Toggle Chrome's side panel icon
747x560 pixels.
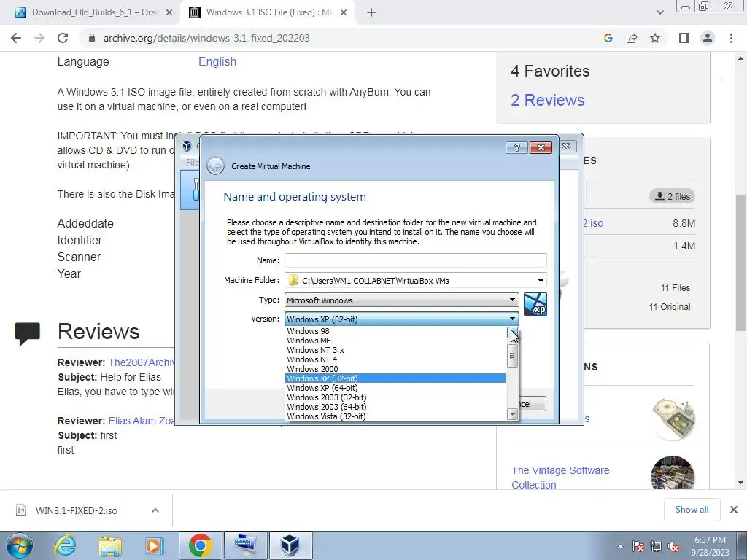pyautogui.click(x=684, y=38)
